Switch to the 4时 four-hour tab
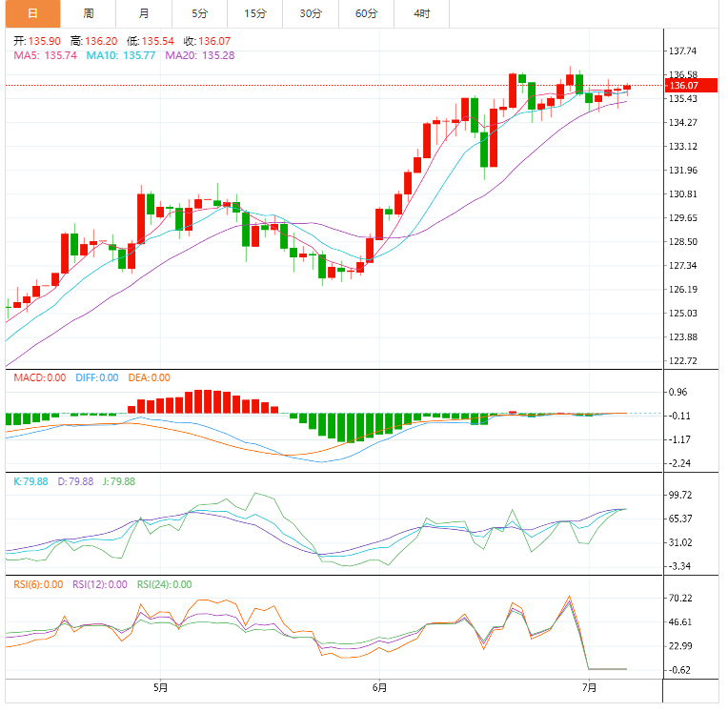 [x=421, y=13]
